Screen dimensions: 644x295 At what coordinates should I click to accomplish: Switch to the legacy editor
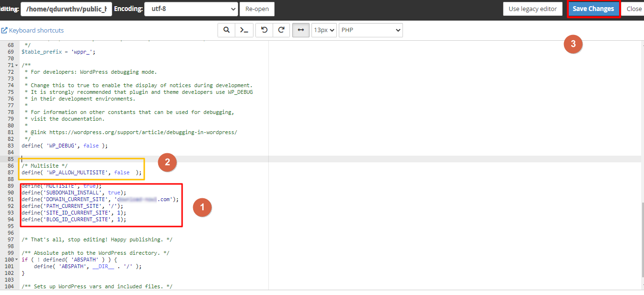[532, 9]
